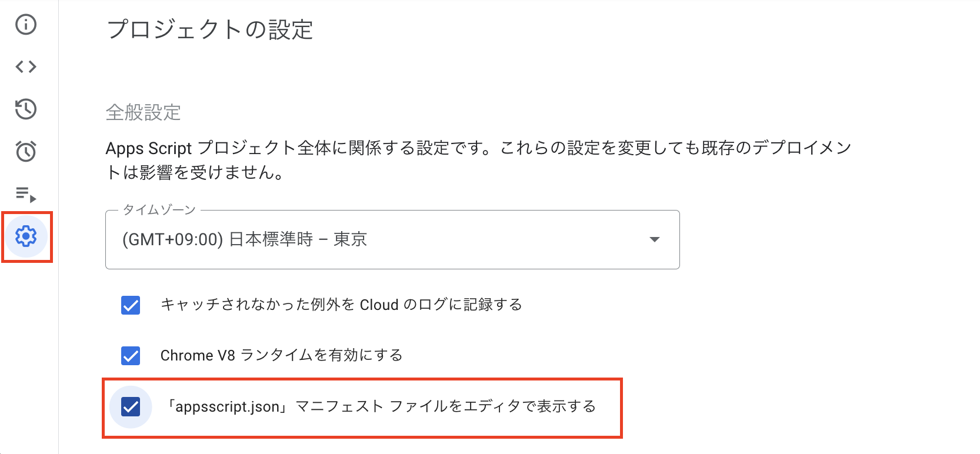Click the word 'Cloud' in the logging option
Screen dimensions: 980x454
[x=379, y=305]
